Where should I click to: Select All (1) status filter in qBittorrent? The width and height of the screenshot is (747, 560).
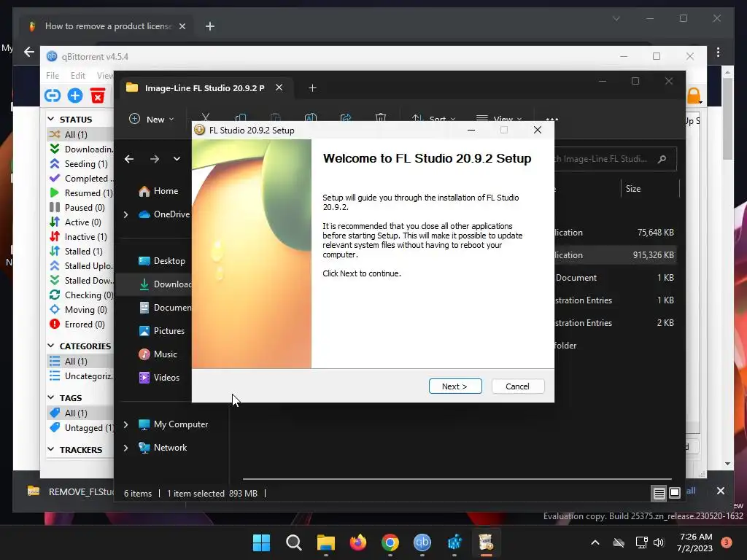pyautogui.click(x=80, y=134)
